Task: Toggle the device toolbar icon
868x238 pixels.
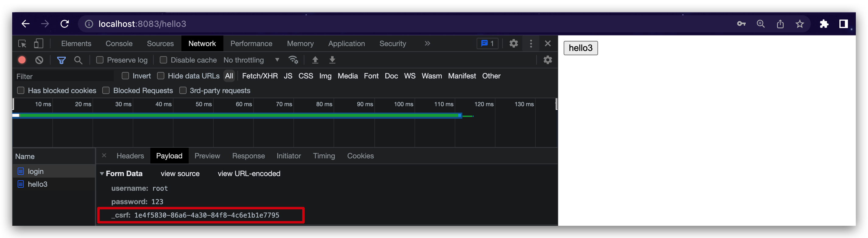Action: tap(39, 44)
